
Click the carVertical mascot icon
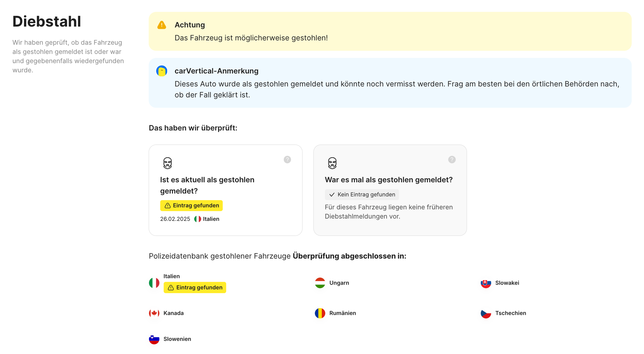[x=162, y=71]
